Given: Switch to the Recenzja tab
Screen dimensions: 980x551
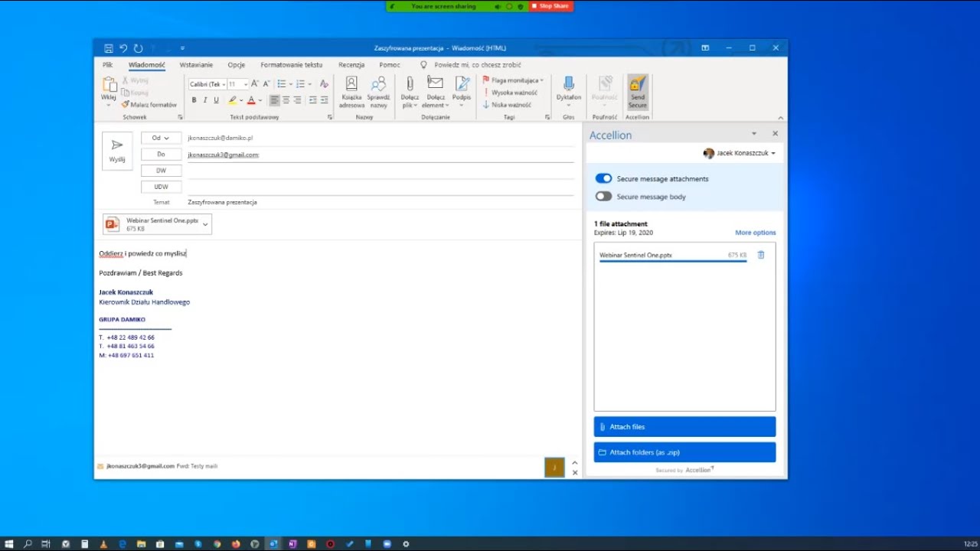Looking at the screenshot, I should (x=351, y=65).
